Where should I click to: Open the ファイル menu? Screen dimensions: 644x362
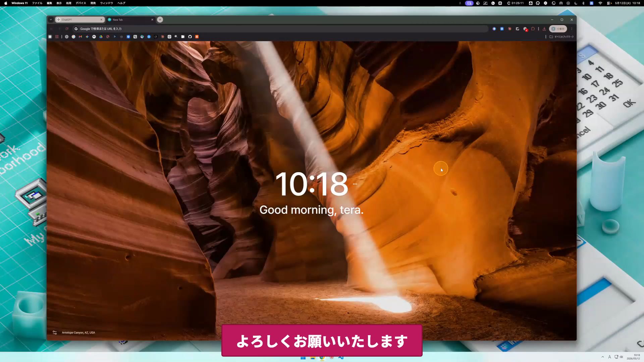pos(37,3)
